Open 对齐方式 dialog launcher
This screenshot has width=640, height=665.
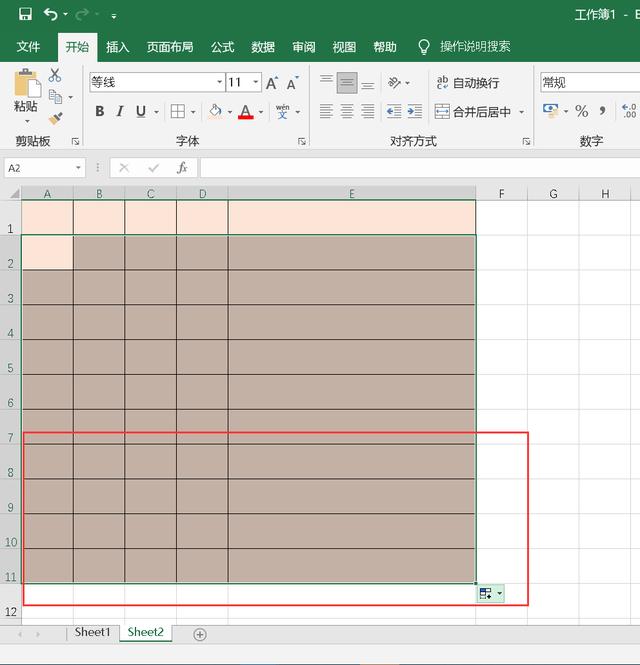click(526, 142)
